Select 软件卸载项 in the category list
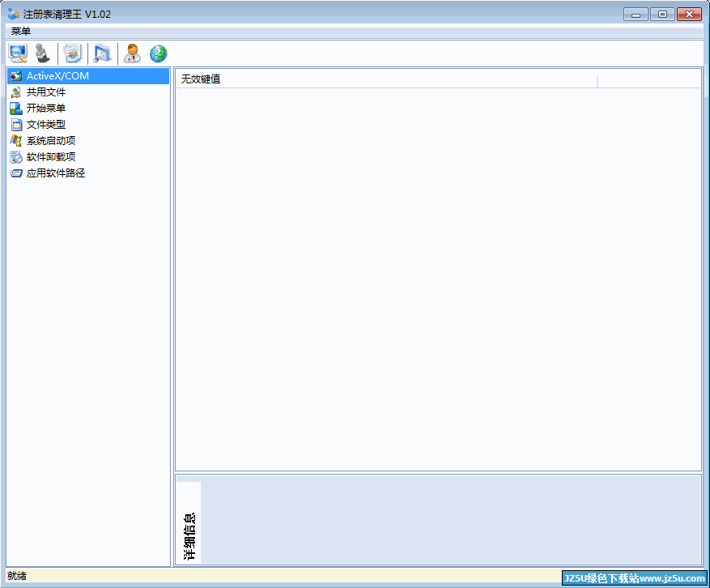The width and height of the screenshot is (710, 588). pos(88,157)
